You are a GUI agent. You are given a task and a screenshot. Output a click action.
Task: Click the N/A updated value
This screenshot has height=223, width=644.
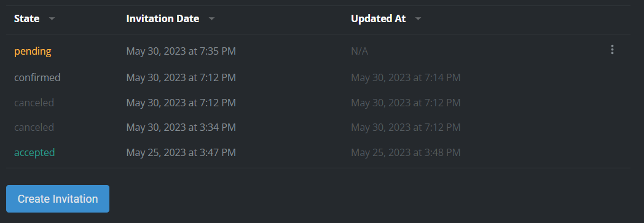[359, 52]
